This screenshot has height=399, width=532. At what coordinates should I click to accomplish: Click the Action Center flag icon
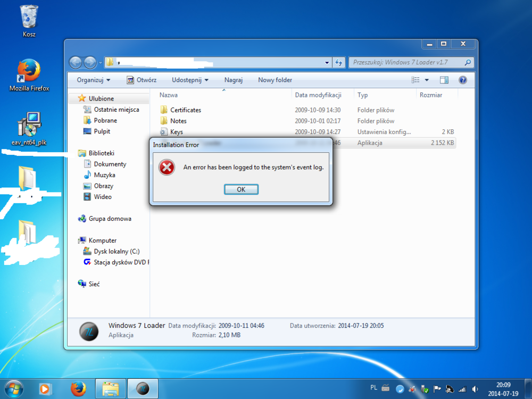[x=437, y=389]
